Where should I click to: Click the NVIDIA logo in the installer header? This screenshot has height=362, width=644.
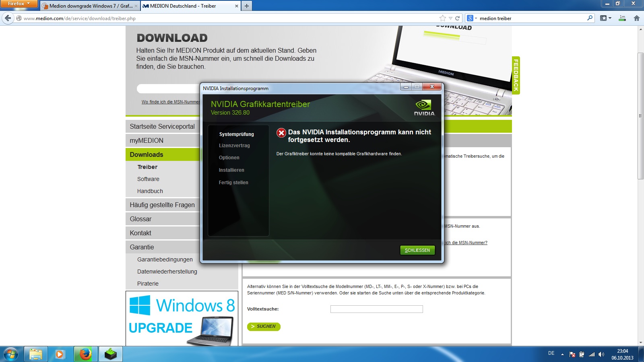click(424, 108)
